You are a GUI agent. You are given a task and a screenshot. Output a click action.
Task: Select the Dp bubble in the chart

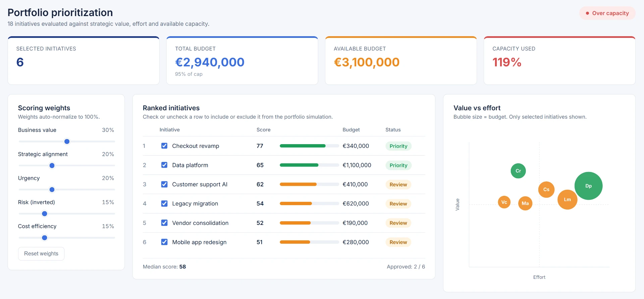588,186
